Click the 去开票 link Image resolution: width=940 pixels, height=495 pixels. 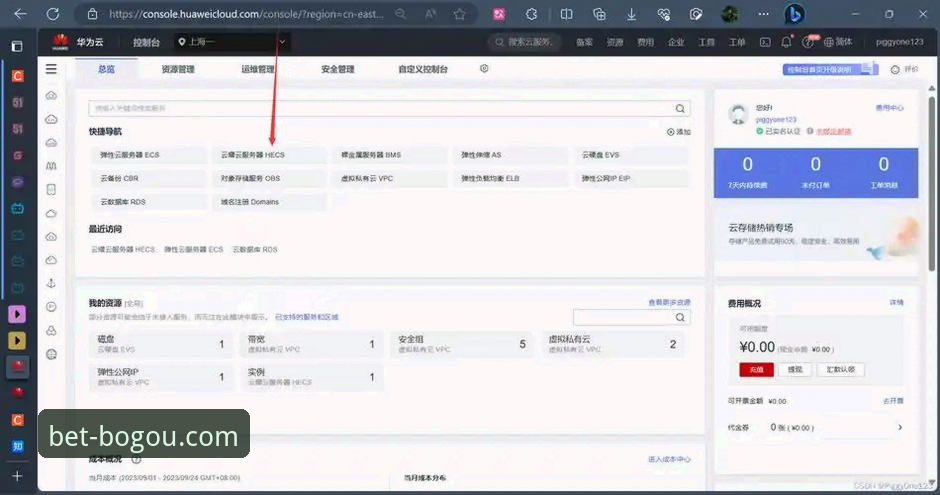(893, 401)
